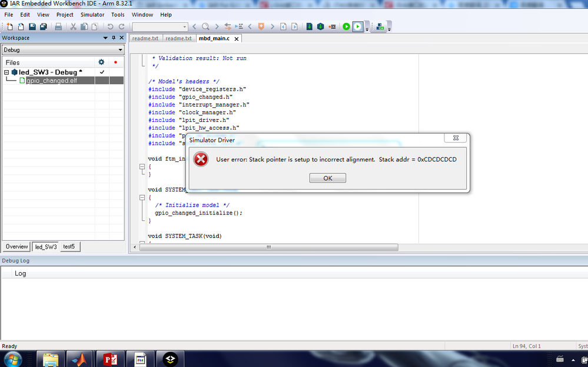Close the mbd_main.c editor tab
Screen dimensions: 588x367
[237, 39]
